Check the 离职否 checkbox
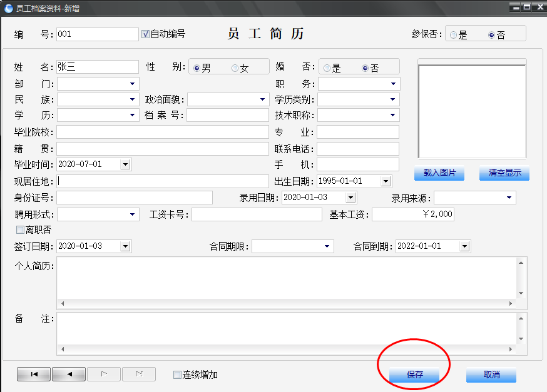 pos(20,229)
